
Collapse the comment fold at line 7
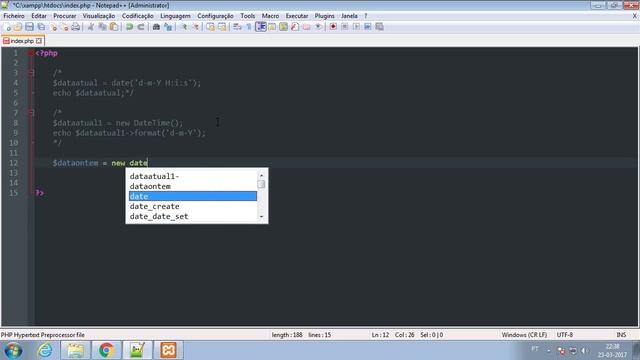click(x=31, y=113)
